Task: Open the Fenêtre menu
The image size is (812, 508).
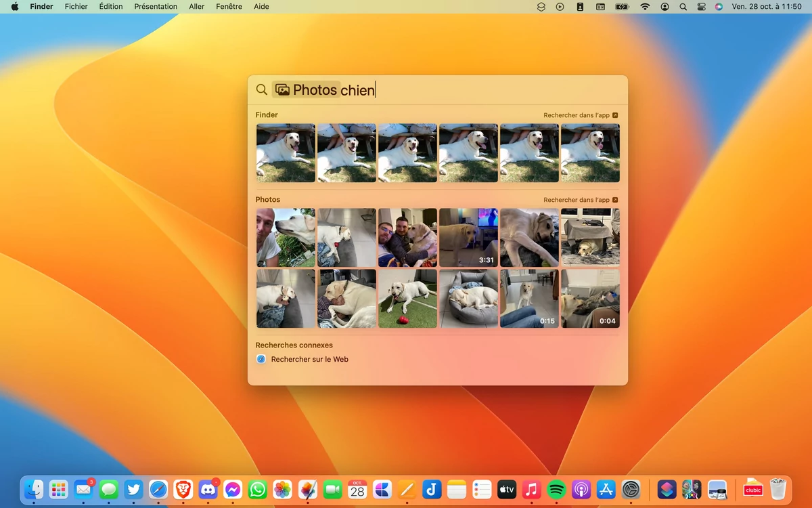Action: 229,7
